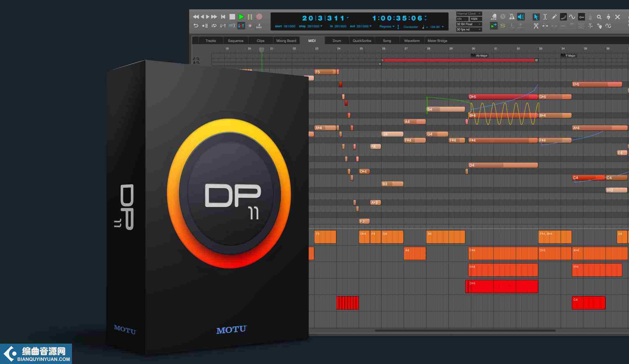Click the undo arrow below the transport
Screen dimensions: 629x364
click(x=196, y=26)
